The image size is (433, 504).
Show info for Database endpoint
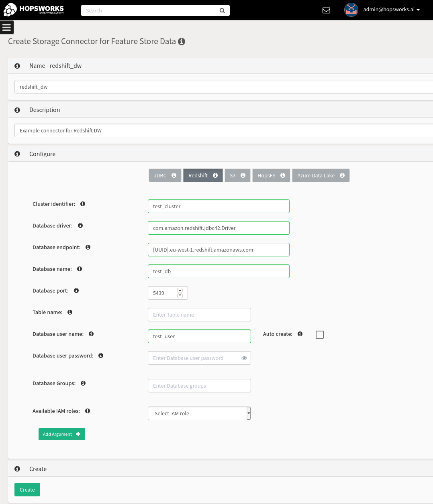pyautogui.click(x=88, y=247)
